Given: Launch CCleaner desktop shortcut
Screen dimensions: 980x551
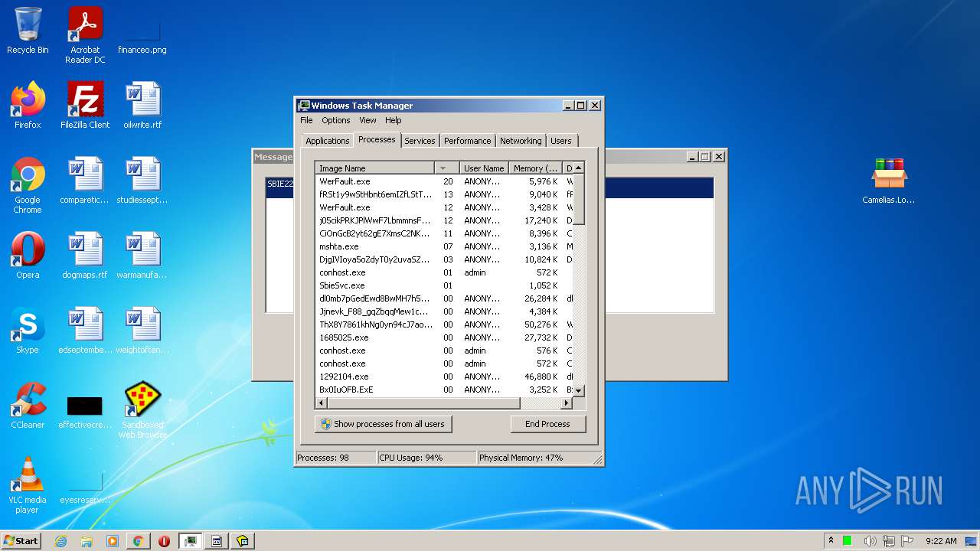Looking at the screenshot, I should coord(28,406).
